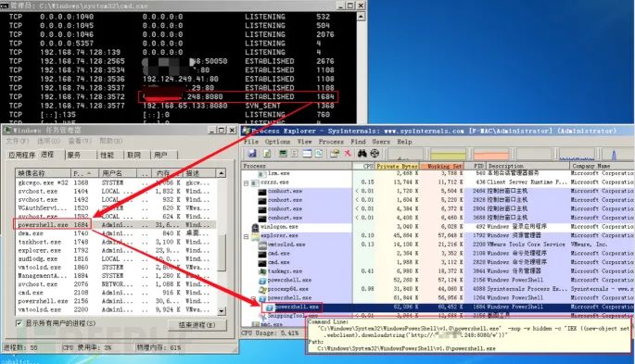Open the Options menu in Process Explorer
Viewport: 635px width, 364px height.
click(x=277, y=142)
